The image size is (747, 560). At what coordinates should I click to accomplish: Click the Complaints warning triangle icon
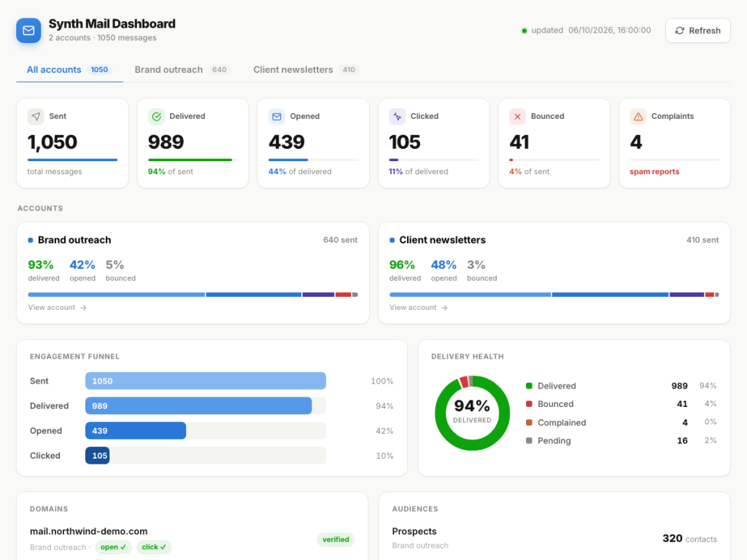coord(638,116)
